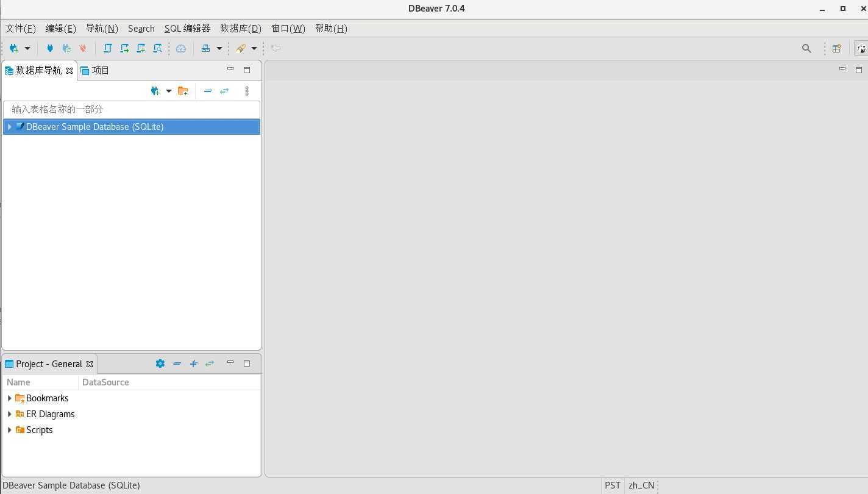The width and height of the screenshot is (868, 494).
Task: Open dropdown arrow beside the flashlight search icon
Action: click(254, 48)
